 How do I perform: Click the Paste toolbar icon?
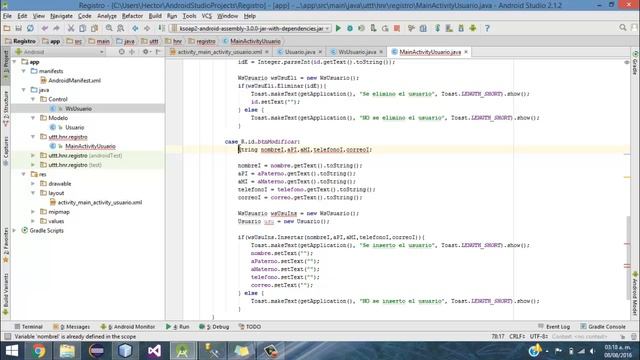[94, 28]
